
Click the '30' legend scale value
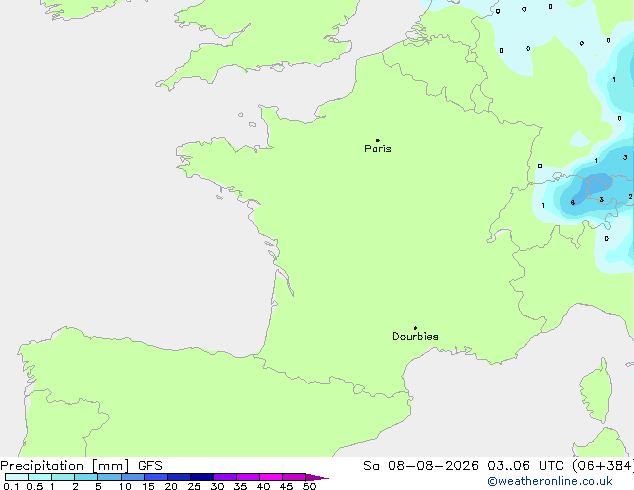point(217,486)
